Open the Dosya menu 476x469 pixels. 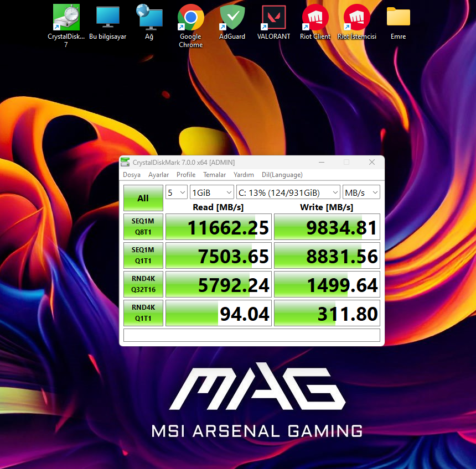[x=132, y=175]
